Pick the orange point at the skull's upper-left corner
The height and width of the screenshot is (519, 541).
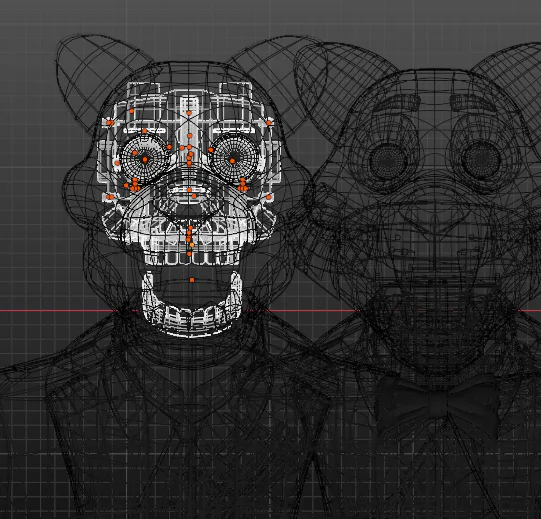[110, 123]
